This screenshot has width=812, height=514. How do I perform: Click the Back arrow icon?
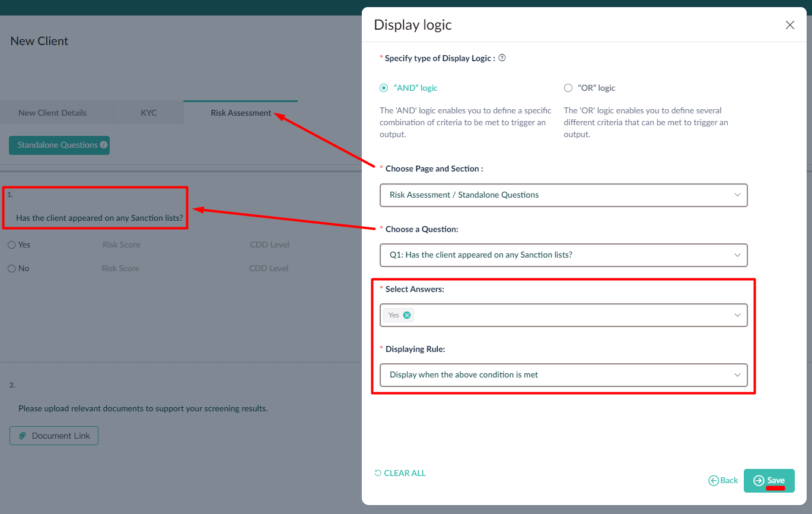pos(714,480)
